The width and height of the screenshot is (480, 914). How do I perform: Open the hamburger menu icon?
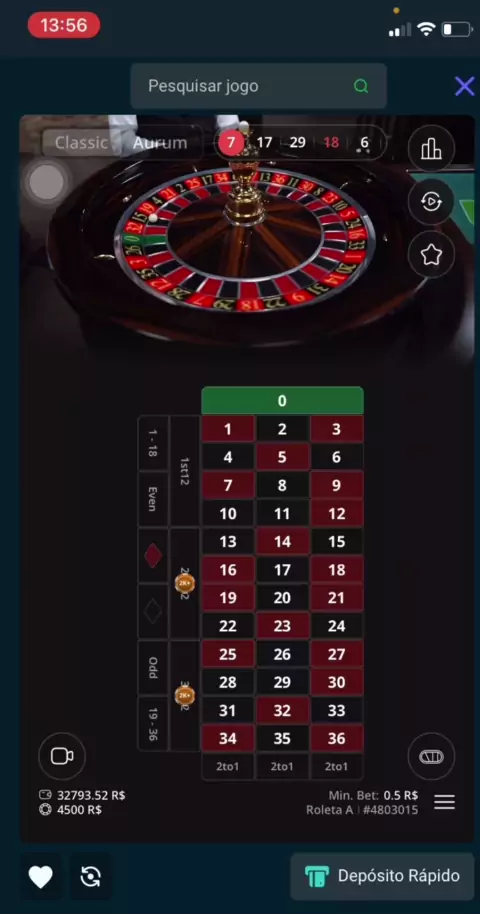click(x=444, y=803)
